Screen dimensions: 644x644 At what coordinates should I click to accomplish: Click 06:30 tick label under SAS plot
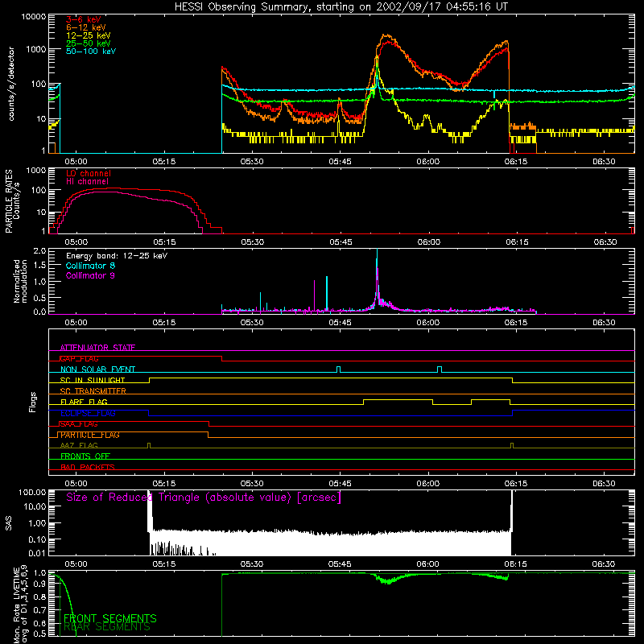tap(605, 564)
